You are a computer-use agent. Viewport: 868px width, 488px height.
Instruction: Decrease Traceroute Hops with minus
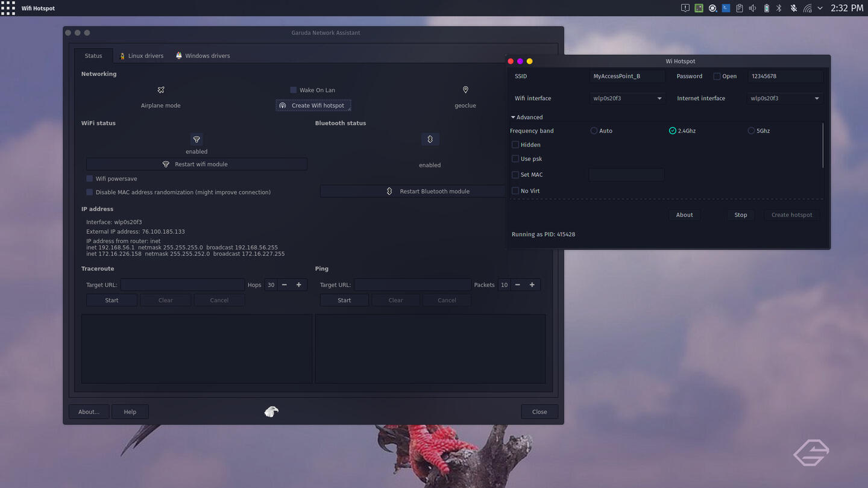tap(285, 285)
